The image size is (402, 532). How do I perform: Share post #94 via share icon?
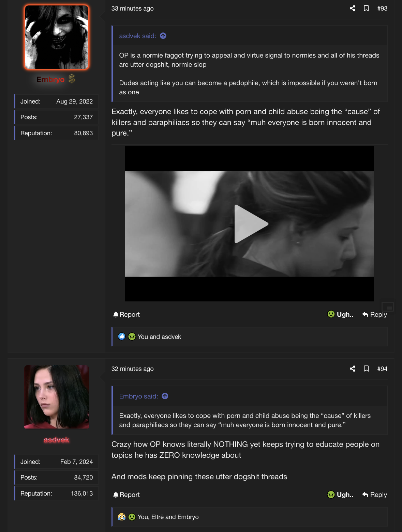coord(353,369)
